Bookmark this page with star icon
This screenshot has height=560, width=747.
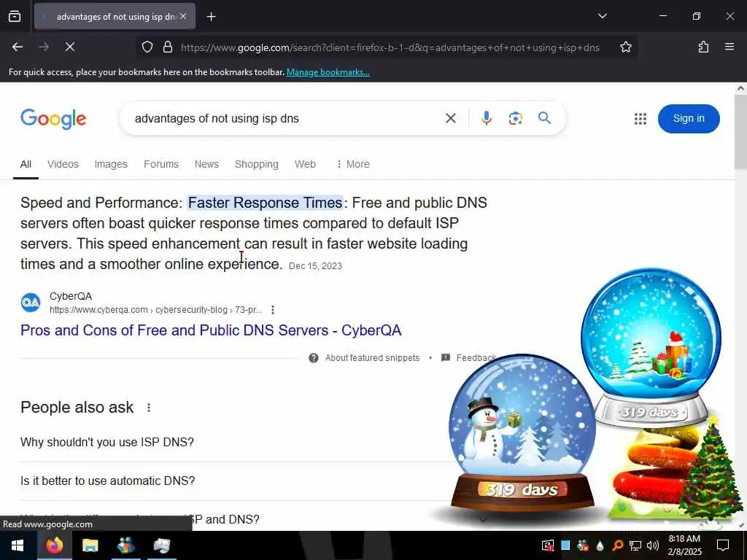(625, 47)
